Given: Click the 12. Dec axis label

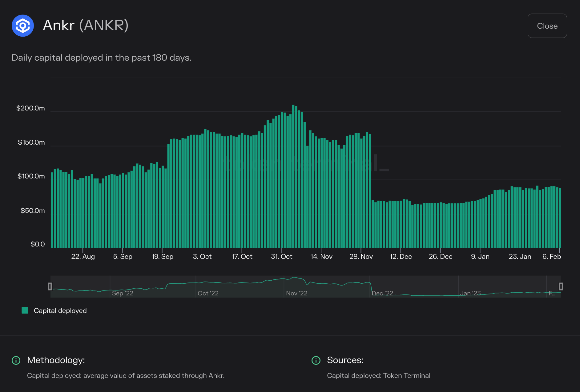Looking at the screenshot, I should [401, 257].
